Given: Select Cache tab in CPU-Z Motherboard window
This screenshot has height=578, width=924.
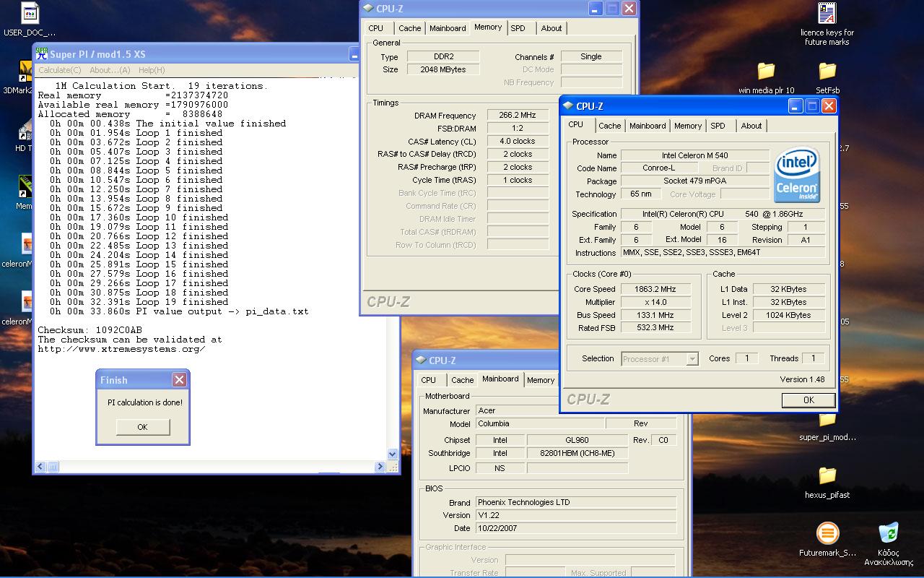Looking at the screenshot, I should [462, 380].
